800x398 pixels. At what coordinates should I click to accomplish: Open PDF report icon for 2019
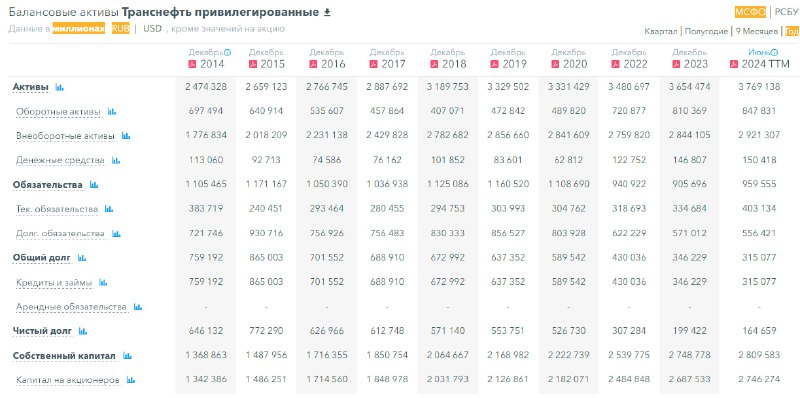point(494,64)
